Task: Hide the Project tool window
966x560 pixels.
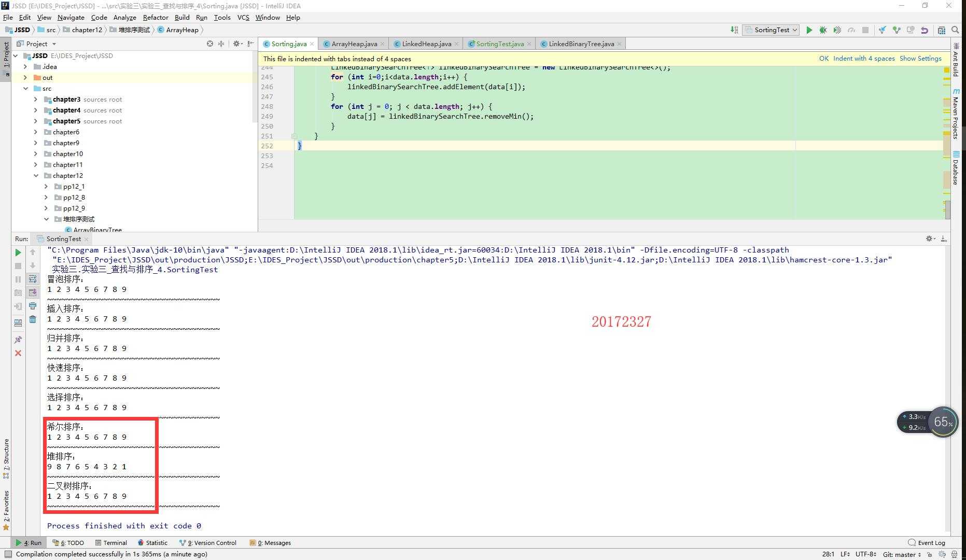Action: click(251, 44)
